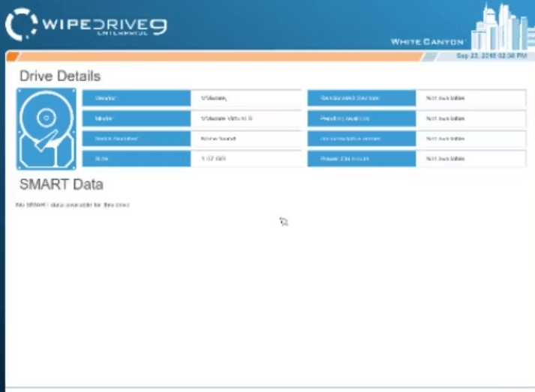Select the Drive Details heading
The height and width of the screenshot is (392, 535).
point(60,76)
